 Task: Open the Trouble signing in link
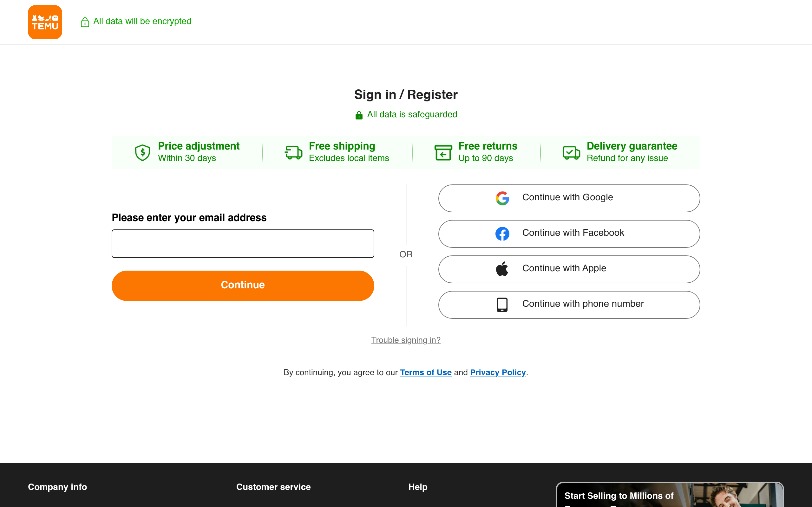point(406,340)
